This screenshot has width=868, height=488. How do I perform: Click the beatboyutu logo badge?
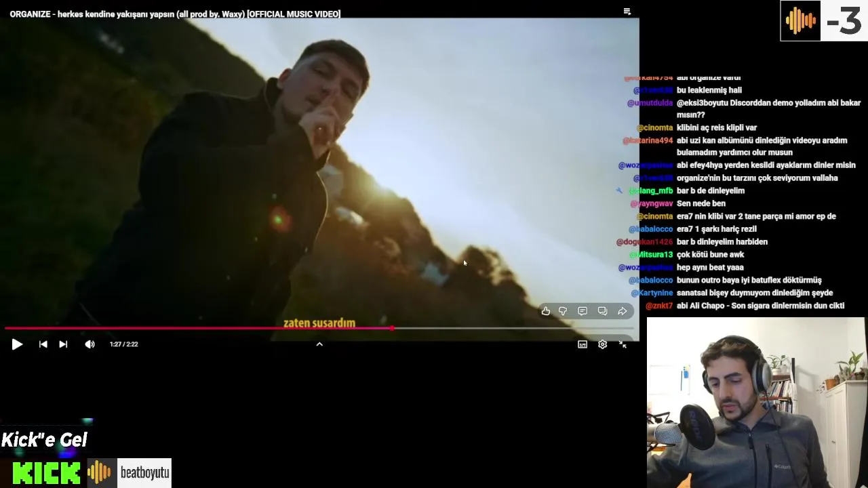(144, 473)
